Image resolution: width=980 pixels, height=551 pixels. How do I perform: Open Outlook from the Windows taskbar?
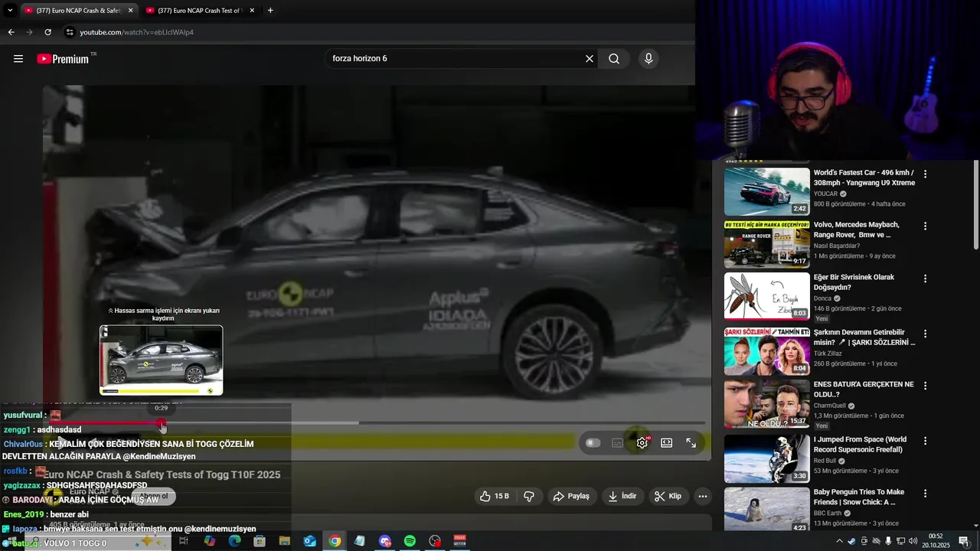click(x=309, y=541)
